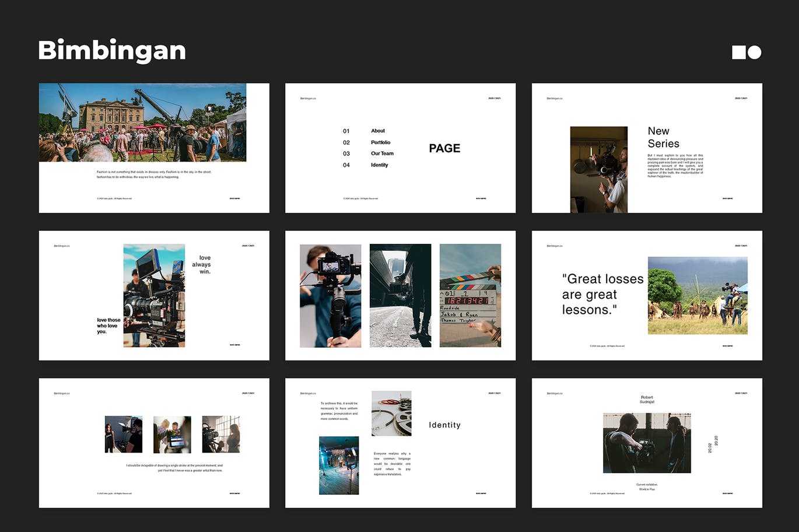Image resolution: width=799 pixels, height=532 pixels.
Task: Select the Identity heading on the eighth slide
Action: point(444,425)
